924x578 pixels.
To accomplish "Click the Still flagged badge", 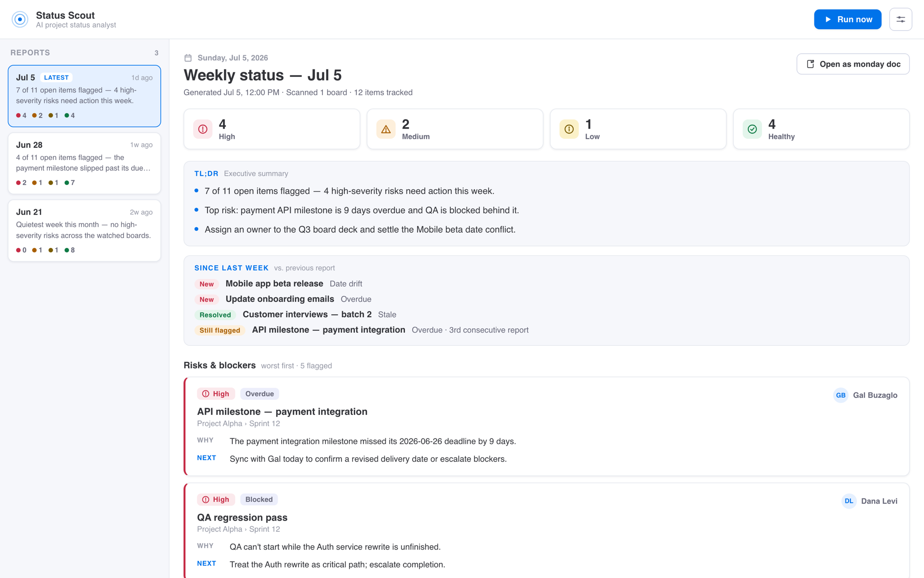I will [219, 330].
